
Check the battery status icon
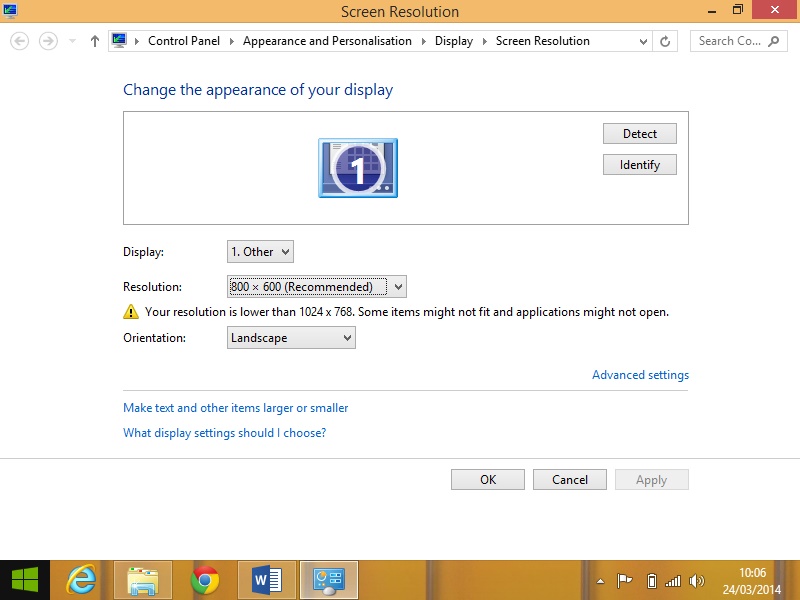click(x=652, y=581)
